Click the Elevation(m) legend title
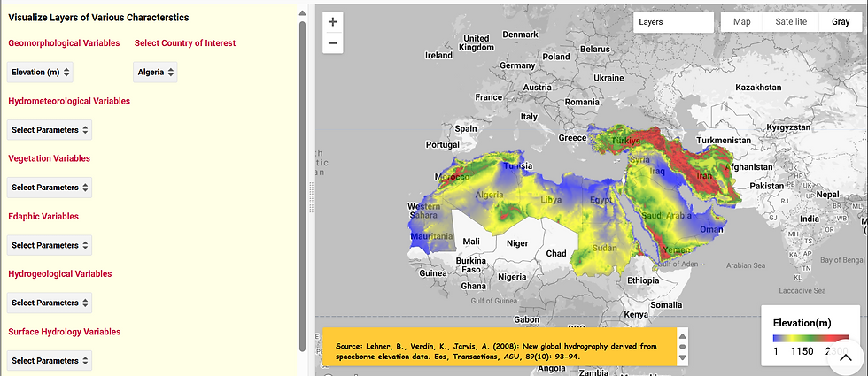The height and width of the screenshot is (376, 868). coord(802,323)
